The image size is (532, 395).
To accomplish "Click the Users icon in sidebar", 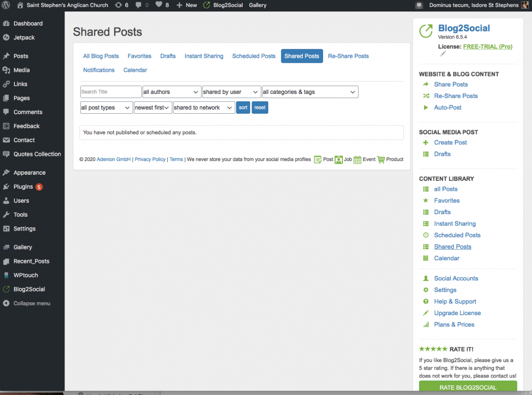I will tap(6, 201).
